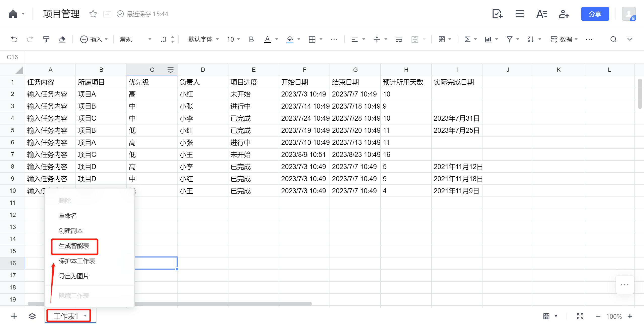Open the fill color bucket swatch
Viewport: 644px width, 324px height.
[x=290, y=39]
